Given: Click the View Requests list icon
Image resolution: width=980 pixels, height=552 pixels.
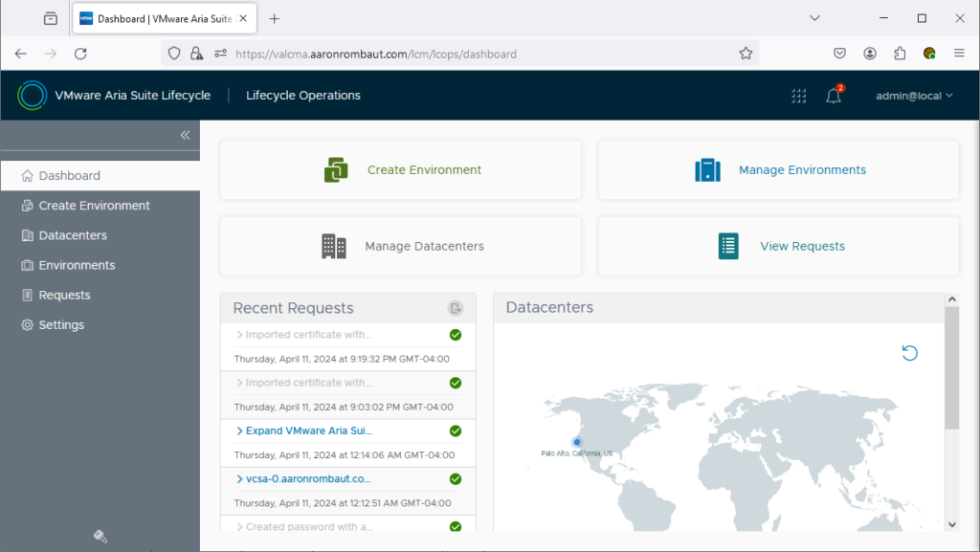Looking at the screenshot, I should (x=728, y=246).
